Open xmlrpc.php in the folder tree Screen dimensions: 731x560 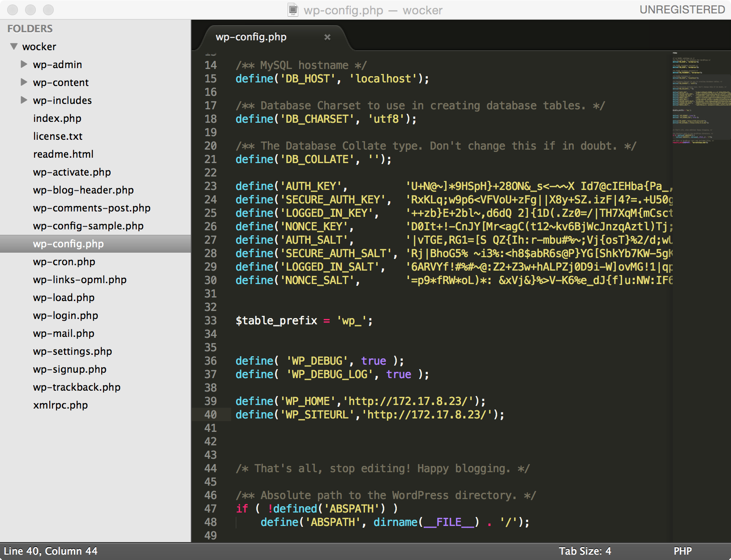60,405
